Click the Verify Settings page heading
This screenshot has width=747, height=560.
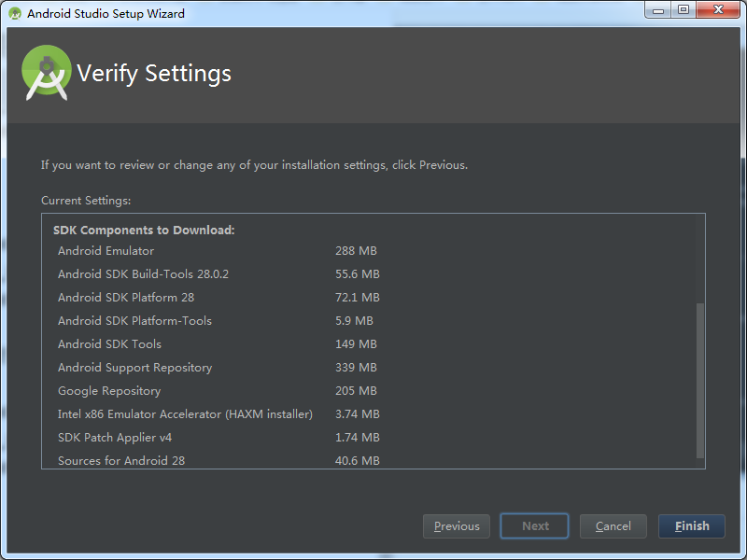(154, 74)
